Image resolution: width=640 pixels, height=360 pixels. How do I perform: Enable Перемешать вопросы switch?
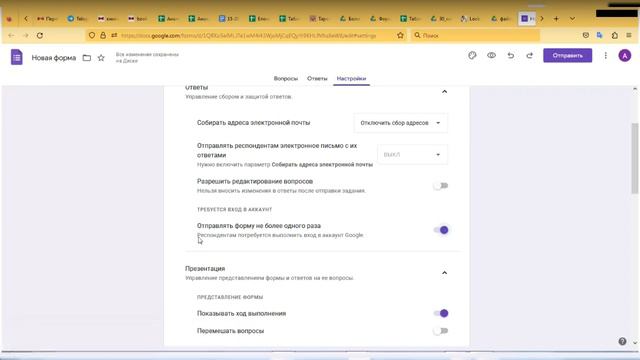441,331
